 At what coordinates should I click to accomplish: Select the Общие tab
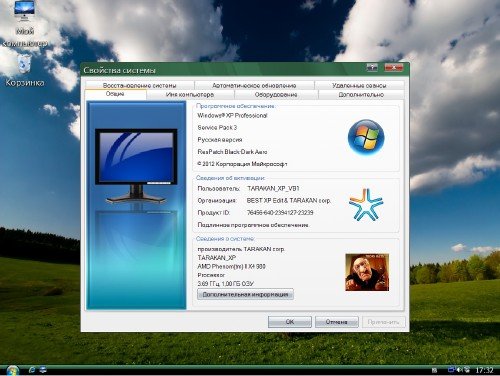(x=115, y=94)
